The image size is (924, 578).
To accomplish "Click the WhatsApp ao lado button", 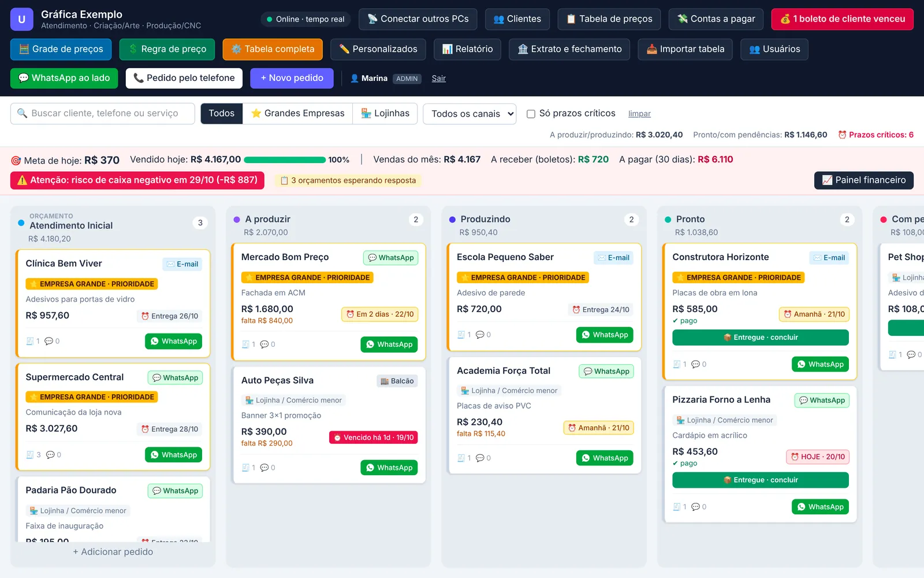I will click(x=64, y=78).
